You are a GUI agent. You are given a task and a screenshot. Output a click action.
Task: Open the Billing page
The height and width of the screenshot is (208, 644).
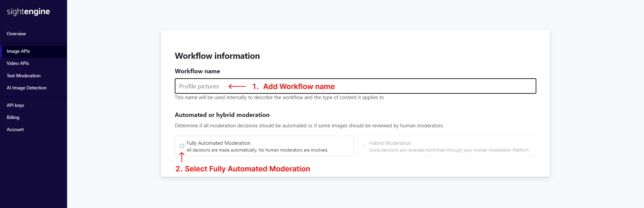coord(13,117)
